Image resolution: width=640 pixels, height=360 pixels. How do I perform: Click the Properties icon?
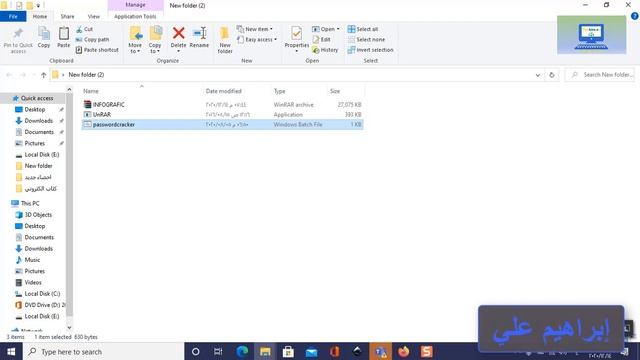(297, 33)
